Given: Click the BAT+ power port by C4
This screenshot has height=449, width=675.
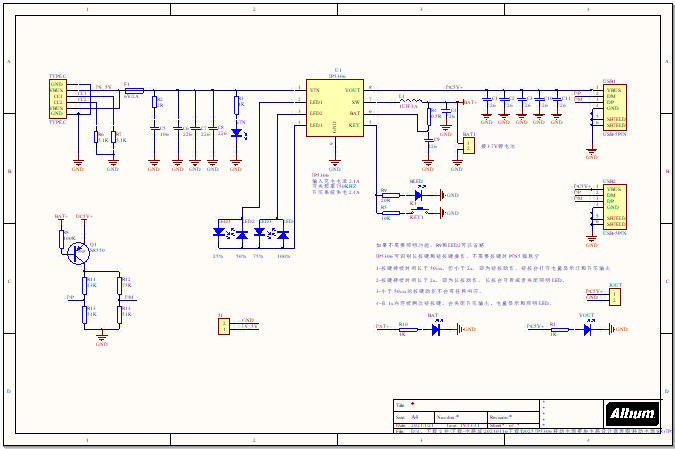Looking at the screenshot, I should coord(469,102).
